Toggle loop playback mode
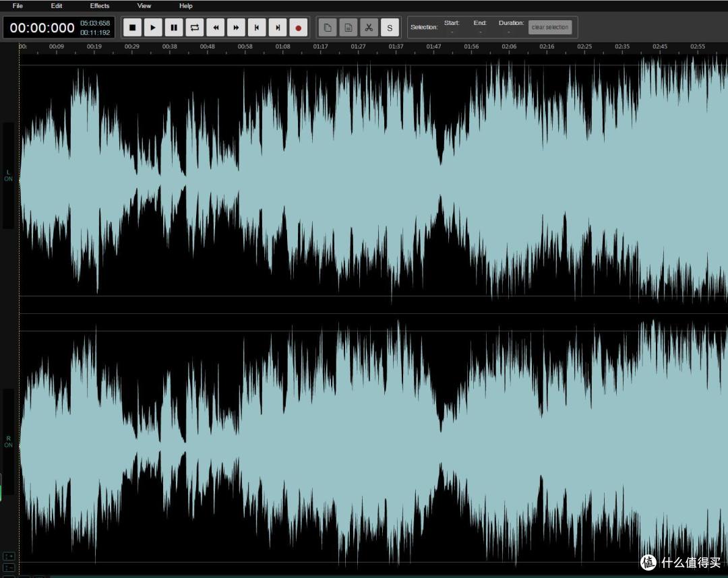The width and height of the screenshot is (728, 578). click(195, 28)
